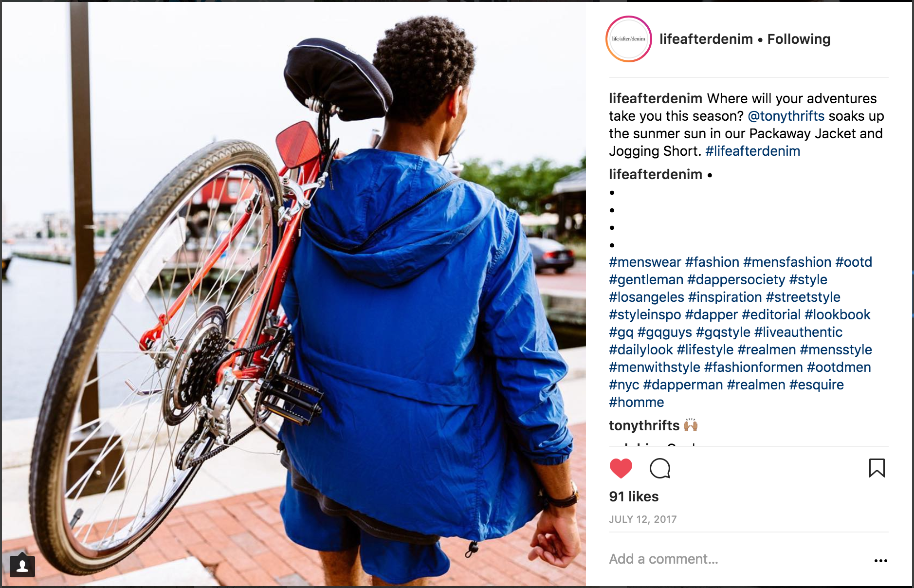
Task: Follow the #lifeafterdenim hashtag in caption
Action: 752,151
